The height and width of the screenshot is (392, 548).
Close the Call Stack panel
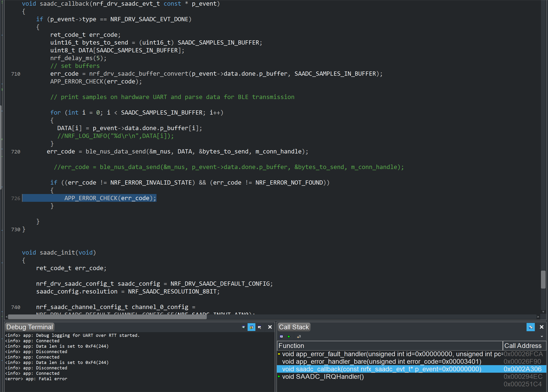point(542,327)
